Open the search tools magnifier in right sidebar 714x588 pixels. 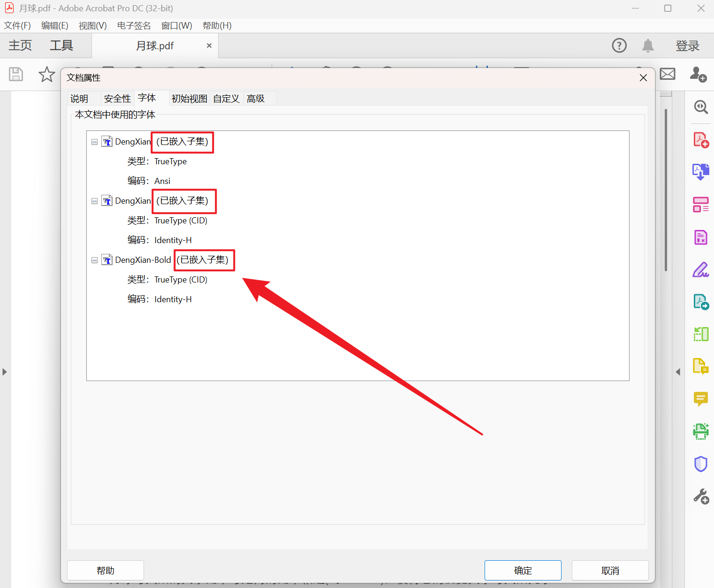pos(701,107)
